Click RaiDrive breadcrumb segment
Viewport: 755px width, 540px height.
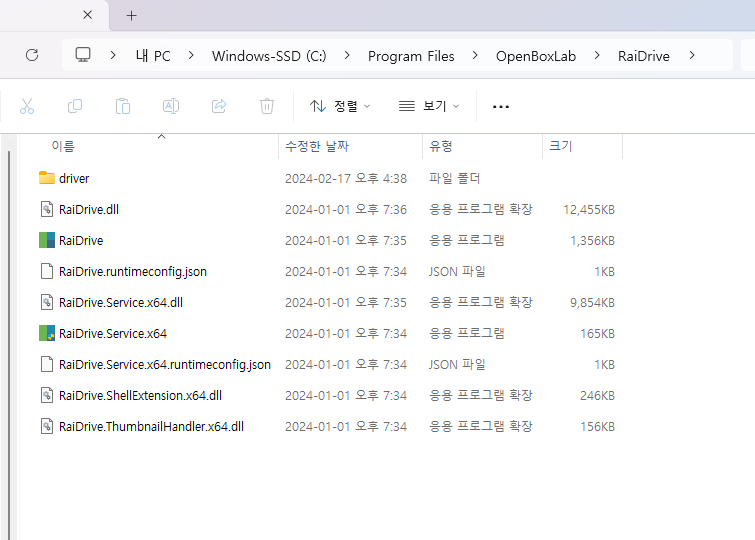point(644,56)
